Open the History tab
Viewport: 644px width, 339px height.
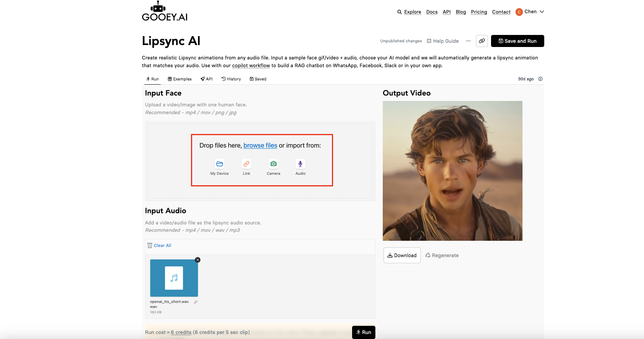point(231,79)
